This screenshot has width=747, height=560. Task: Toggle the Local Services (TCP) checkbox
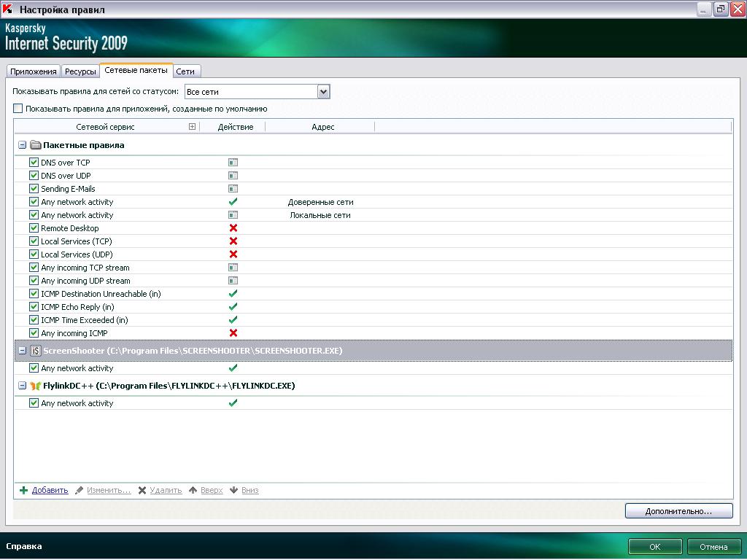click(x=34, y=241)
